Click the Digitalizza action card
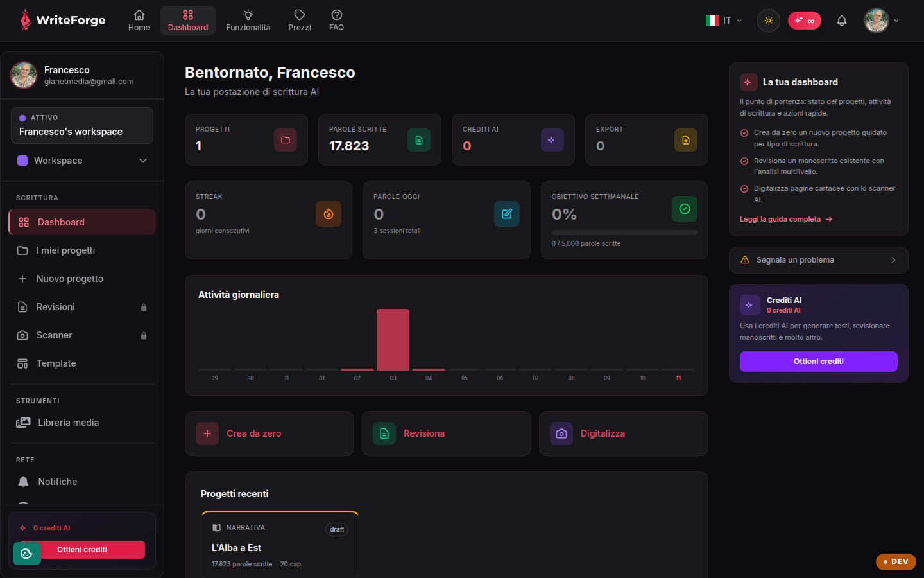Image resolution: width=924 pixels, height=578 pixels. tap(624, 433)
